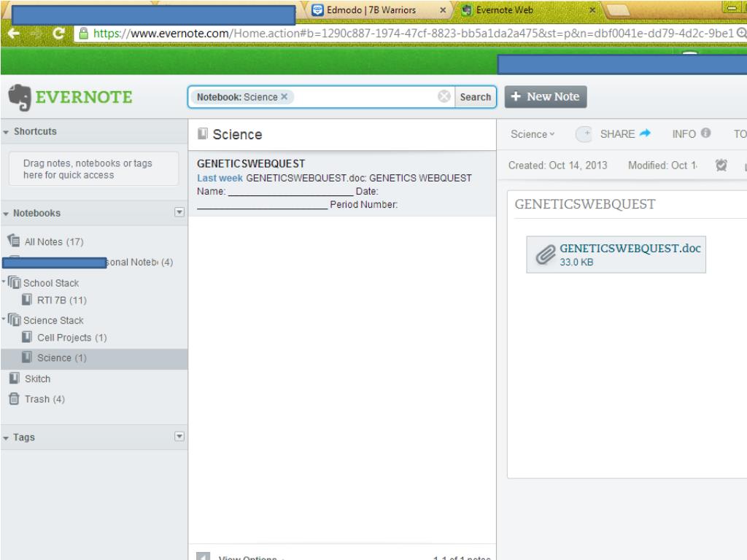Click the green padlock in the address bar
This screenshot has height=560, width=747.
click(84, 33)
